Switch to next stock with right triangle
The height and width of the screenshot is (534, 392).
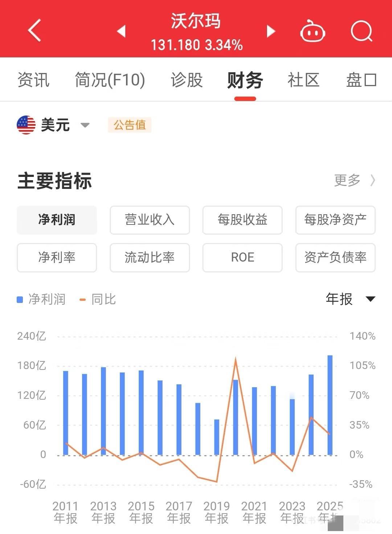(x=271, y=31)
